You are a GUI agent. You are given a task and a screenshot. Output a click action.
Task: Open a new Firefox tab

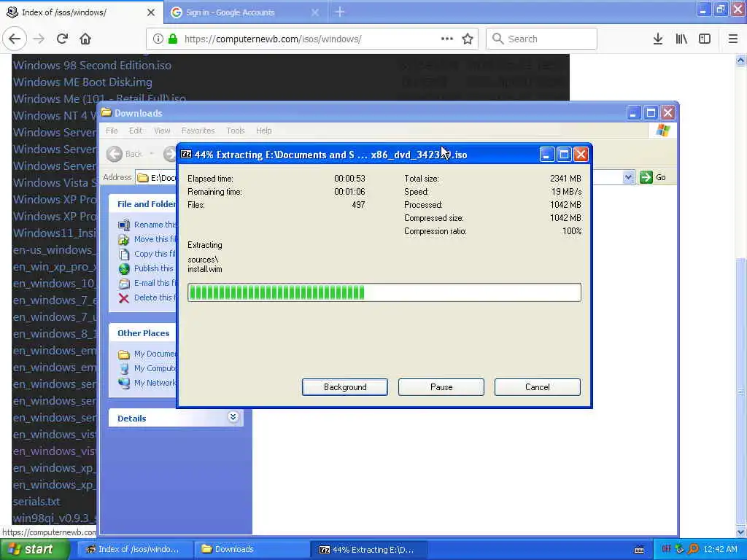(340, 12)
